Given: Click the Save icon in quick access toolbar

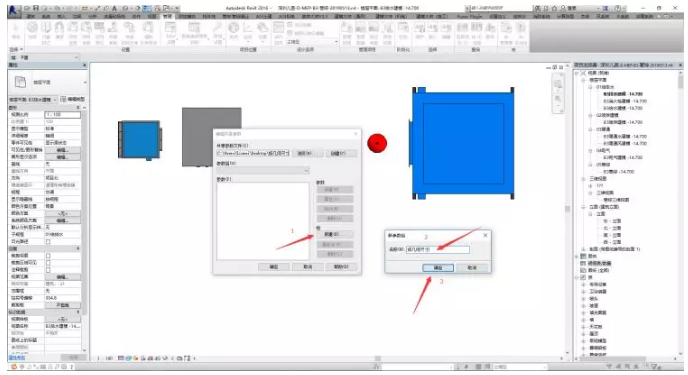Looking at the screenshot, I should [36, 8].
